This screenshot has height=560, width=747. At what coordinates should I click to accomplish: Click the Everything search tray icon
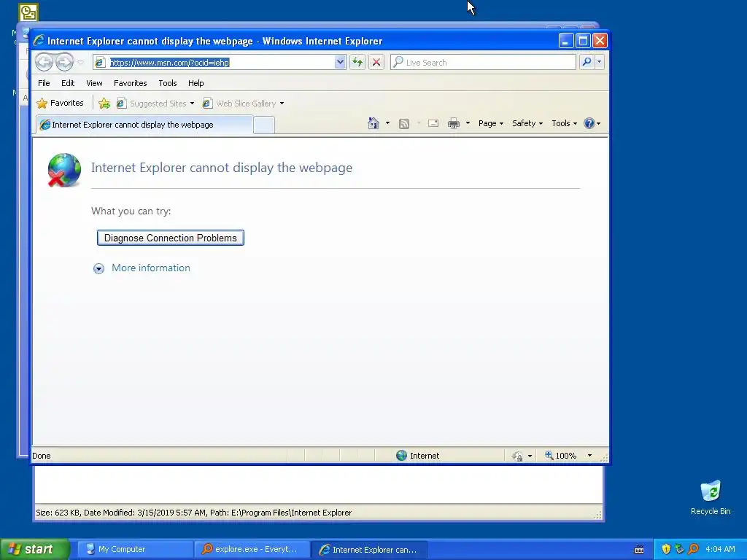pos(693,549)
